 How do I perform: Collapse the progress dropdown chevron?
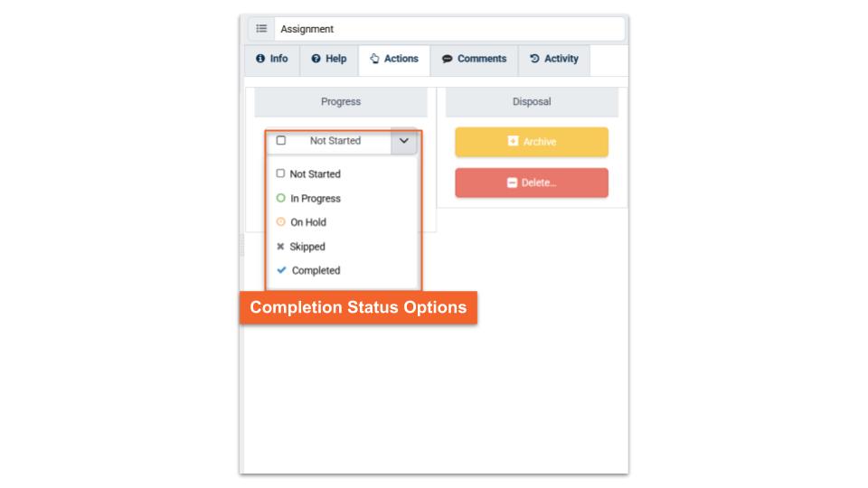403,141
